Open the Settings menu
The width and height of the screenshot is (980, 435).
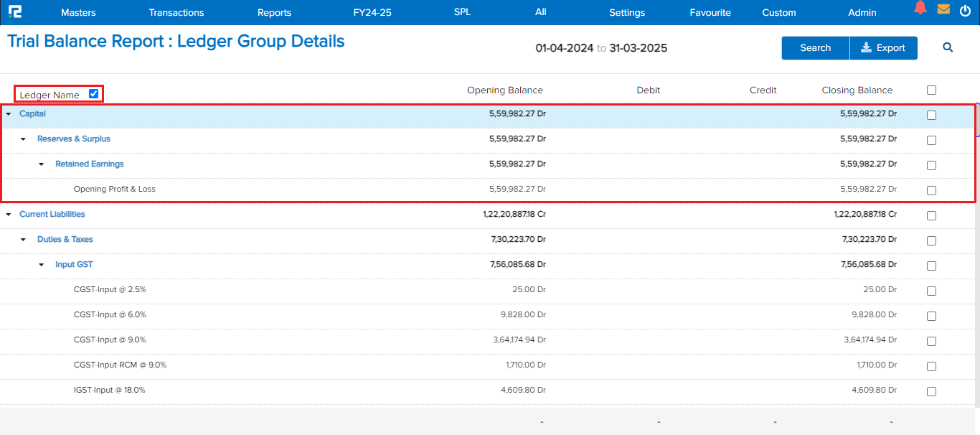click(x=626, y=12)
